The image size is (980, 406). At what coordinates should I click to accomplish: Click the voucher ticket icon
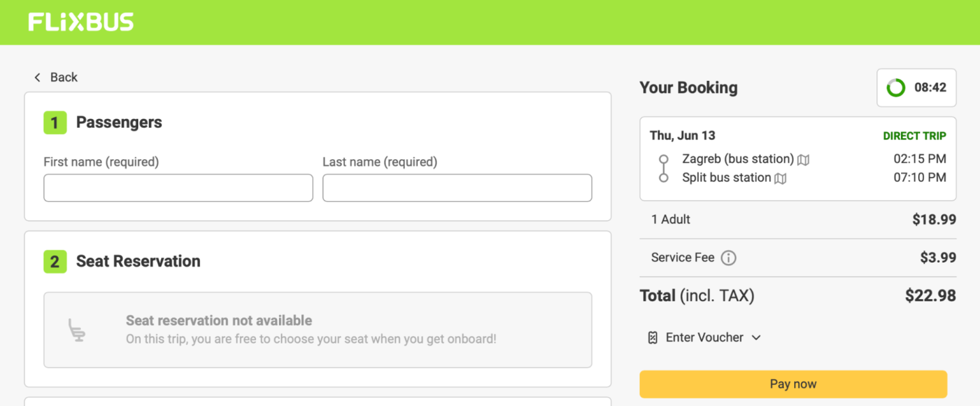pos(653,338)
